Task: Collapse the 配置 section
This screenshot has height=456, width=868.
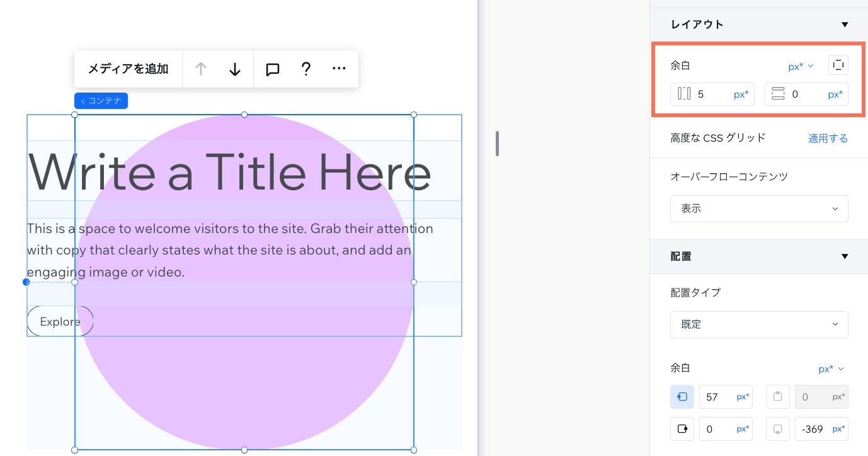Action: pos(845,256)
